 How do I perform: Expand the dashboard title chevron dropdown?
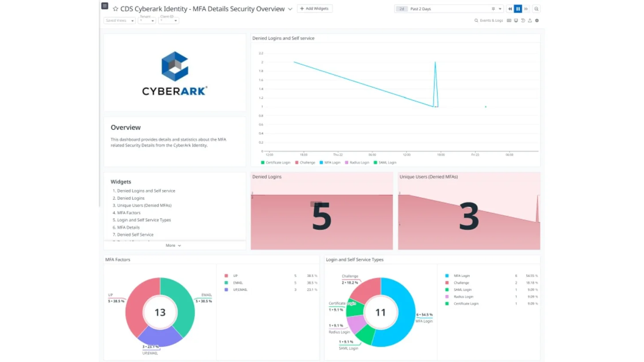[290, 9]
